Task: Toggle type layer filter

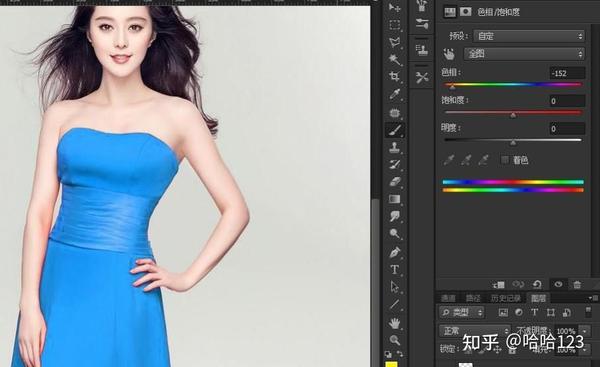Action: [x=535, y=313]
